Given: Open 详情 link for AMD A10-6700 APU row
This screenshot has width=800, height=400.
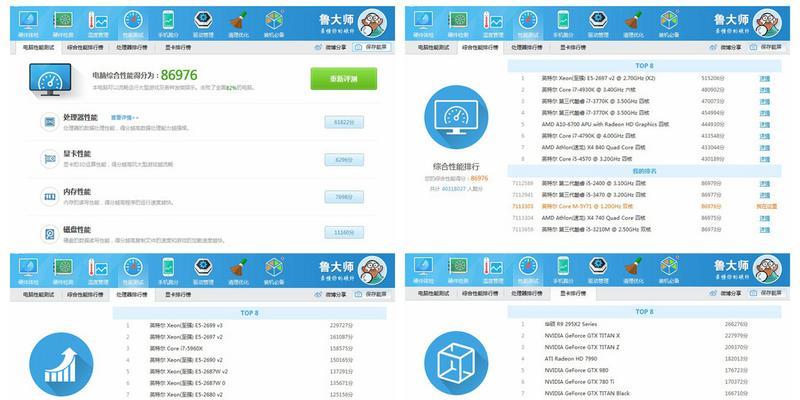Looking at the screenshot, I should pyautogui.click(x=764, y=124).
